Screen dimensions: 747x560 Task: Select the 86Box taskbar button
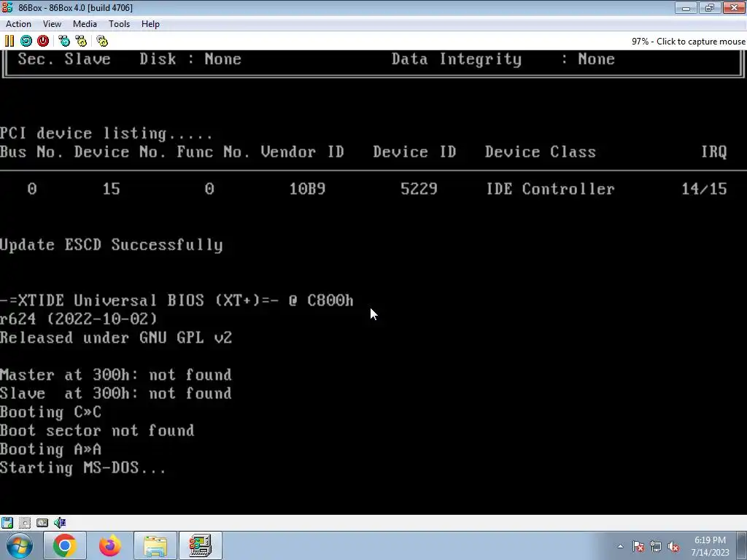coord(200,545)
